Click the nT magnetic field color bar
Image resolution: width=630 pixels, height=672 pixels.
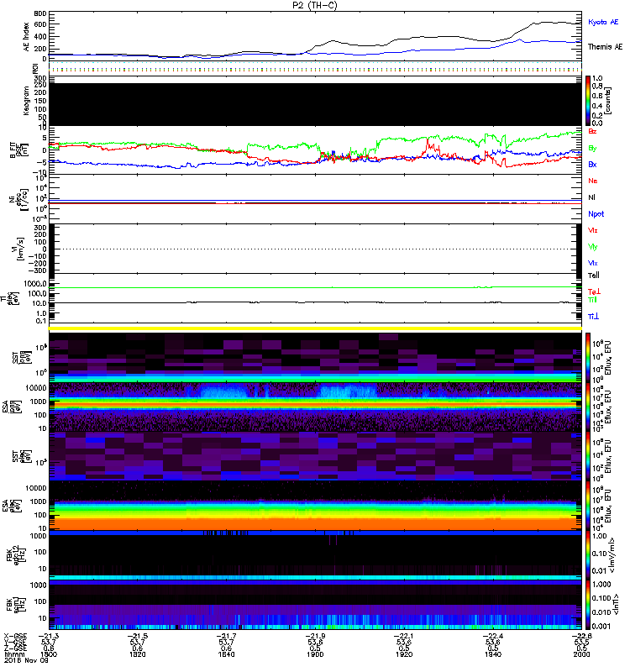coord(588,605)
